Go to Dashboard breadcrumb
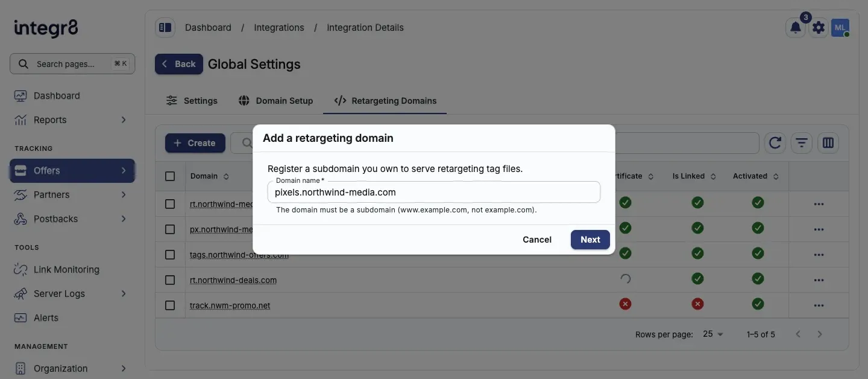This screenshot has width=868, height=379. click(x=208, y=28)
